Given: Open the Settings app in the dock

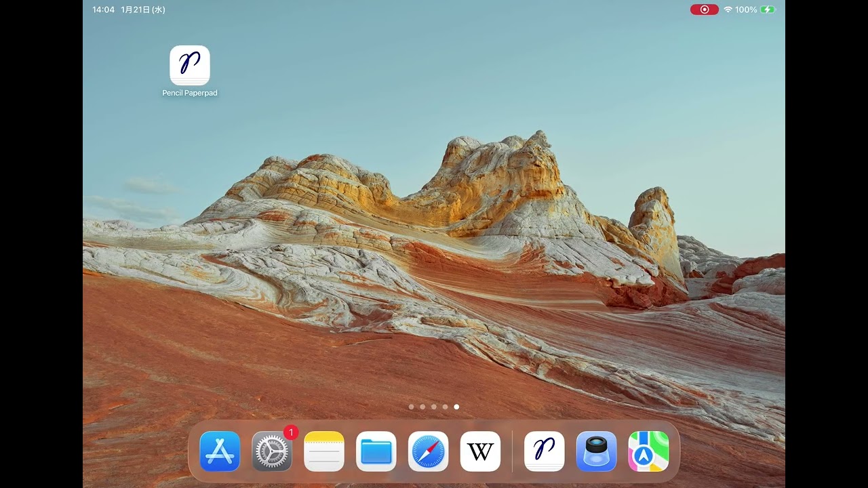Looking at the screenshot, I should tap(272, 451).
